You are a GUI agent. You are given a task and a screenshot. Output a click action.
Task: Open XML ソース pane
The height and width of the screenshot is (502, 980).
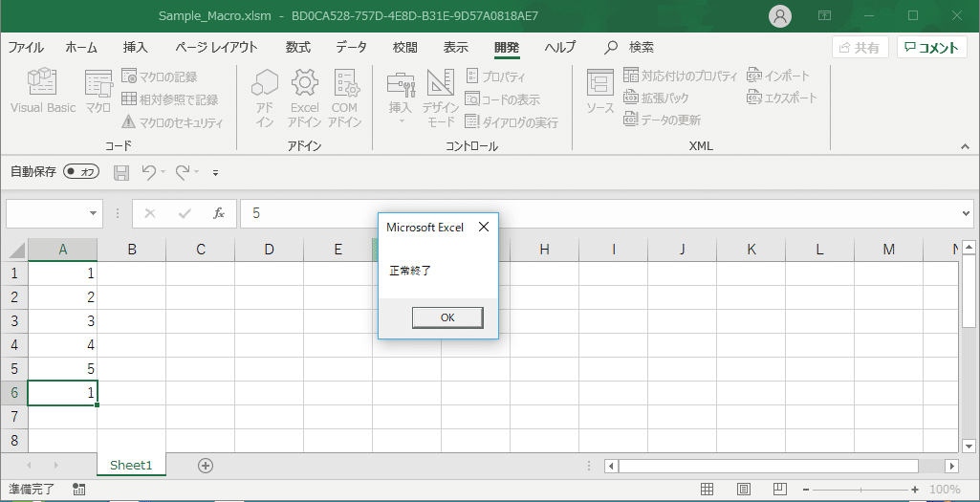[x=600, y=91]
